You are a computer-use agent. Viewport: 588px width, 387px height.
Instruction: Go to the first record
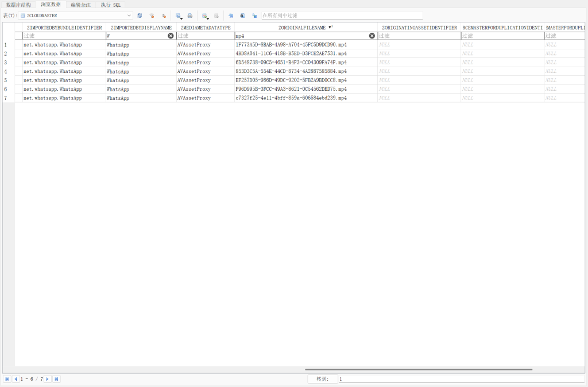(7, 379)
